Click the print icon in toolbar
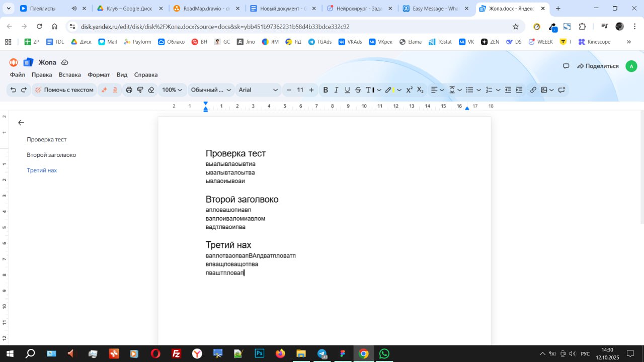This screenshot has width=644, height=362. pyautogui.click(x=129, y=90)
